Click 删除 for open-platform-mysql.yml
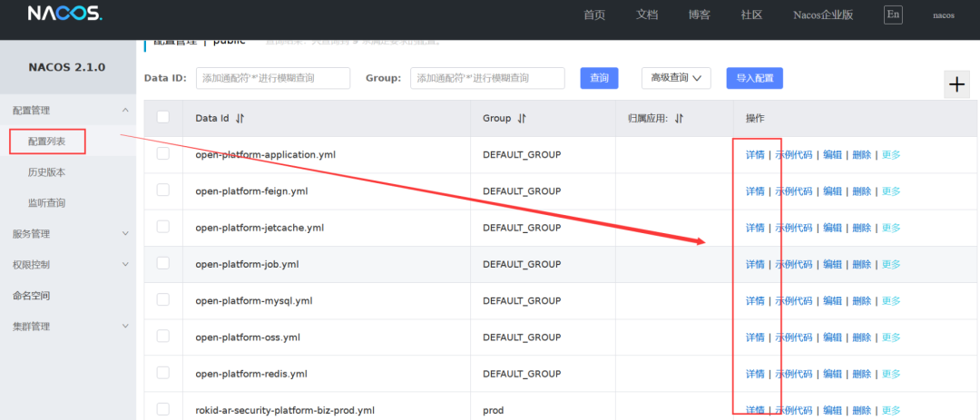980x420 pixels. 862,300
